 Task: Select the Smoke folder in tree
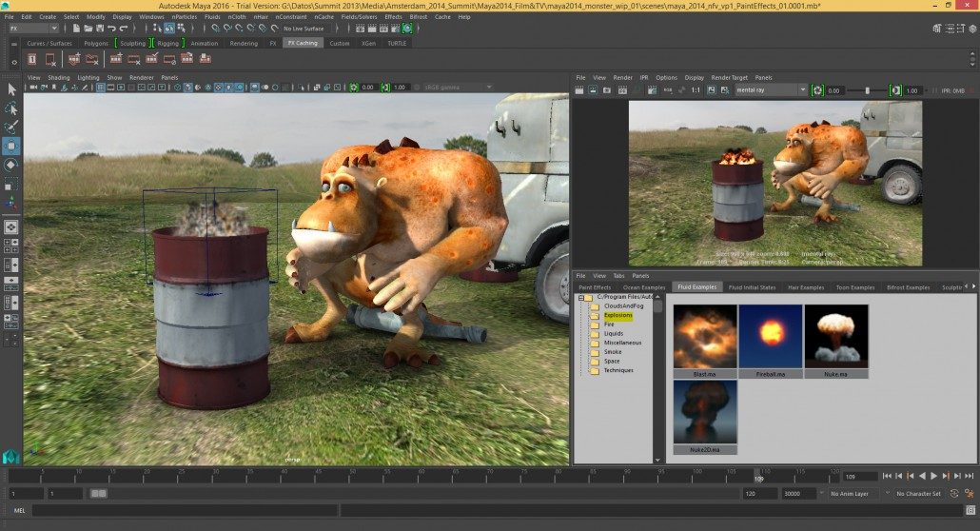613,352
